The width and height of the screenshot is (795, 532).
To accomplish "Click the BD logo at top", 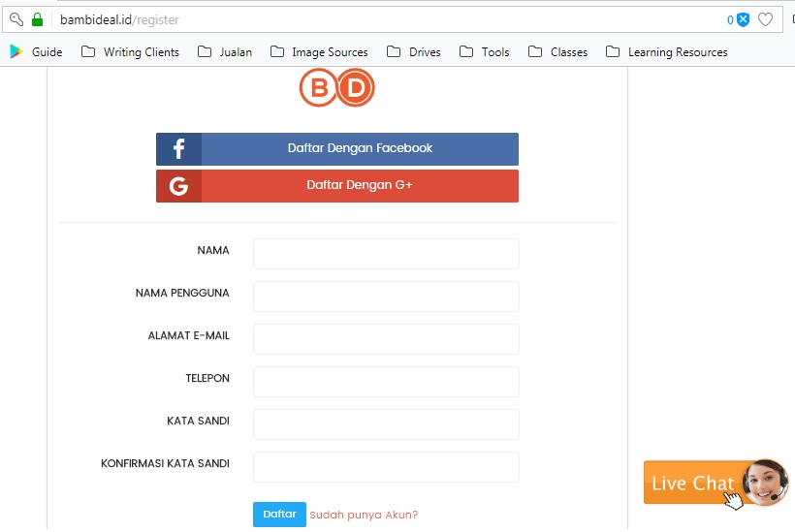I will tap(336, 89).
